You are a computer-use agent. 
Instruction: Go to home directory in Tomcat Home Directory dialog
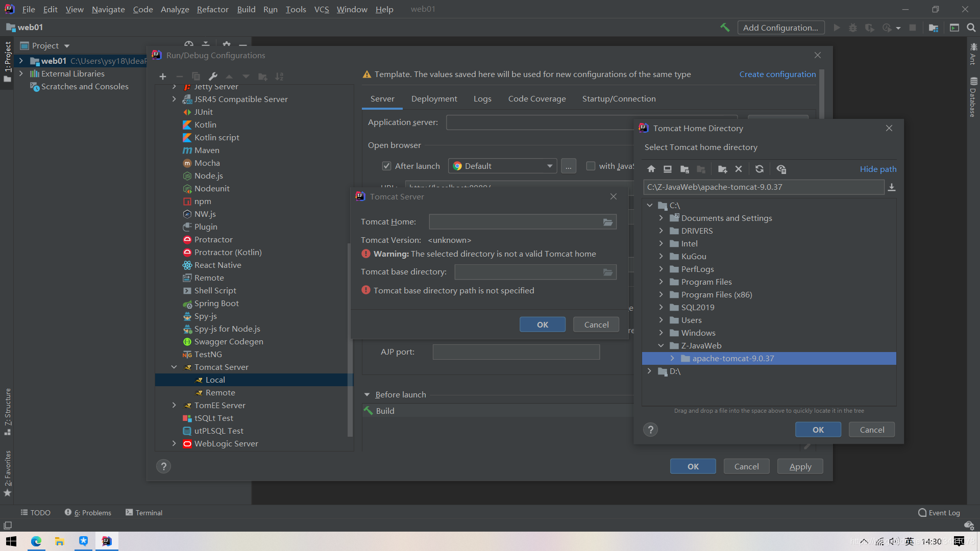651,169
